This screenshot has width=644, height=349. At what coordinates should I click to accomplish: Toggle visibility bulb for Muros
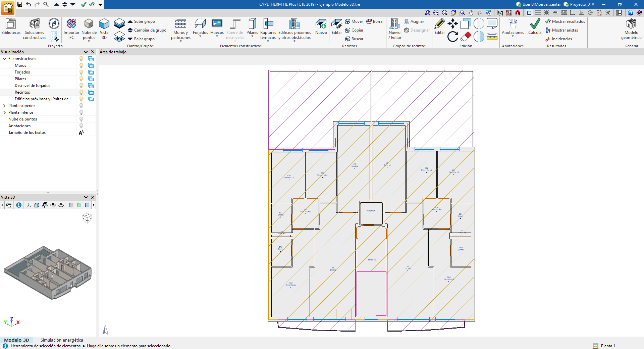coord(81,65)
